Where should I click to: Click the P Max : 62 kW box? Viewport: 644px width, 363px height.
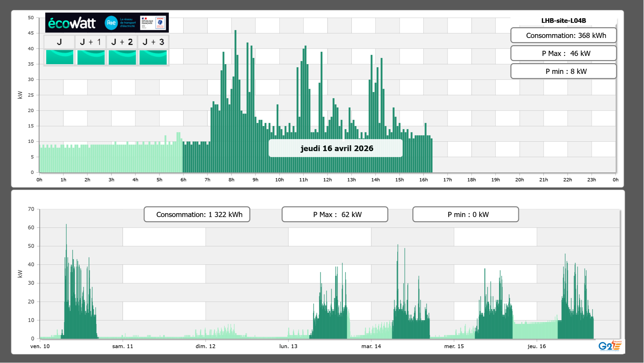335,214
